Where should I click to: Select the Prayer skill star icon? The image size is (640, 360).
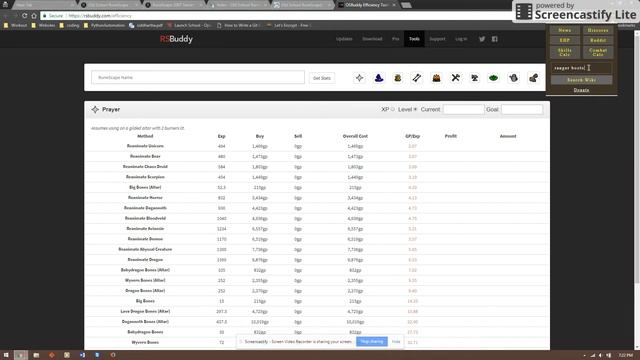[359, 78]
